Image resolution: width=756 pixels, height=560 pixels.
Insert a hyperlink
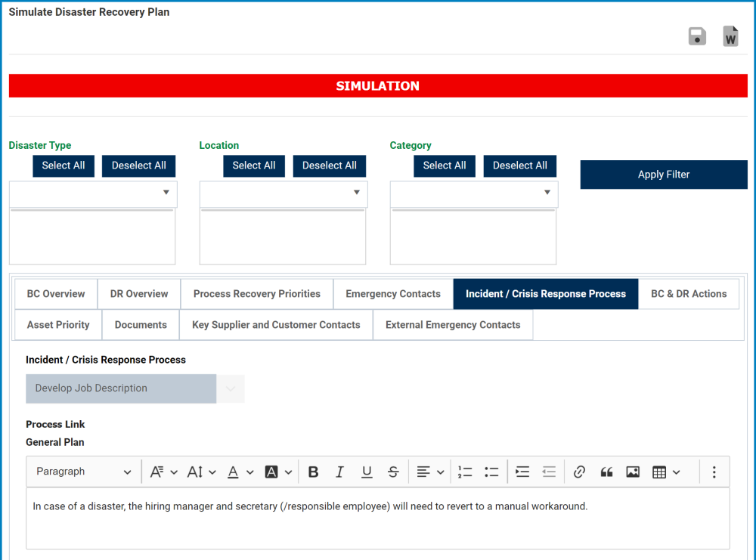[x=580, y=472]
